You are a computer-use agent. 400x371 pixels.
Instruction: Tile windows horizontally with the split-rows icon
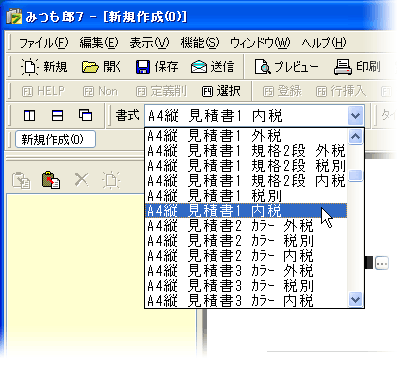(x=57, y=116)
